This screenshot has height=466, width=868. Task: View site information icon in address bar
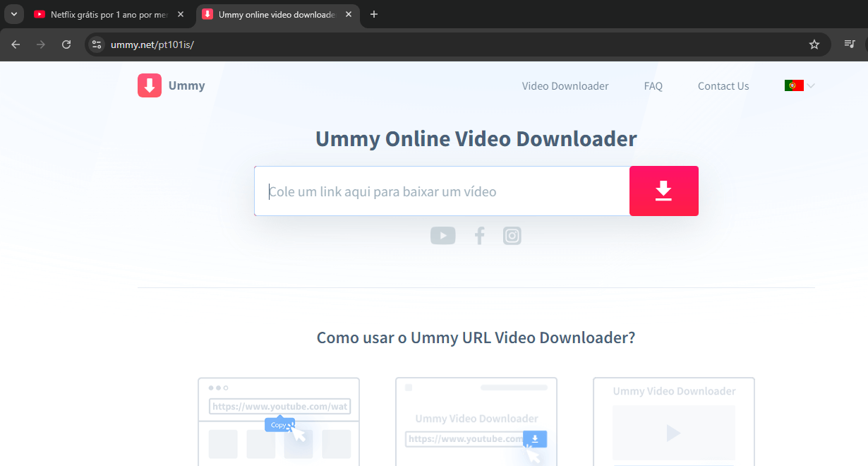pyautogui.click(x=97, y=44)
